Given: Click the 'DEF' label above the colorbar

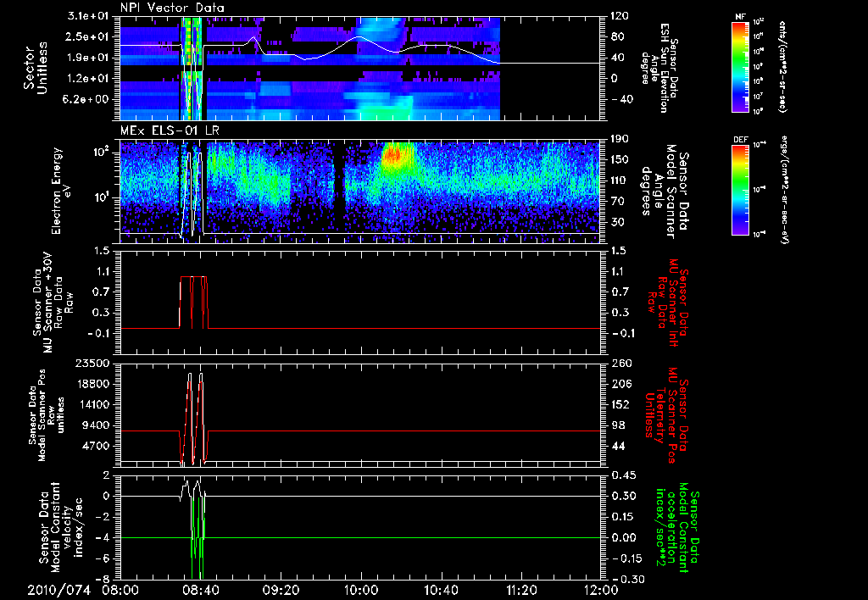Looking at the screenshot, I should [740, 140].
